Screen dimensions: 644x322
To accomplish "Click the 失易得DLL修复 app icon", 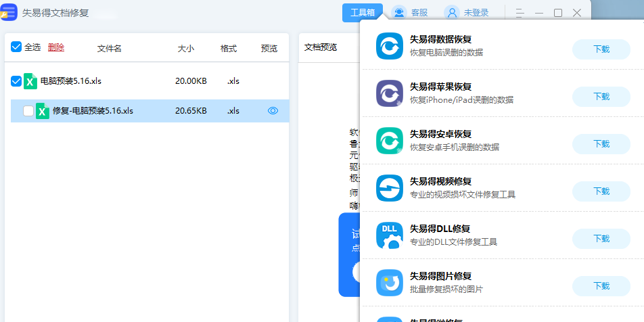I will pyautogui.click(x=390, y=235).
